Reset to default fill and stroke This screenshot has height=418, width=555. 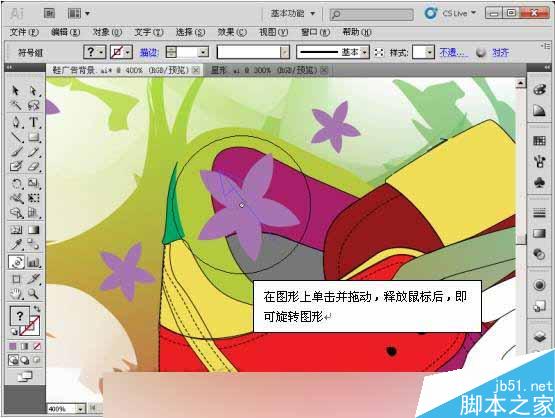coord(13,332)
